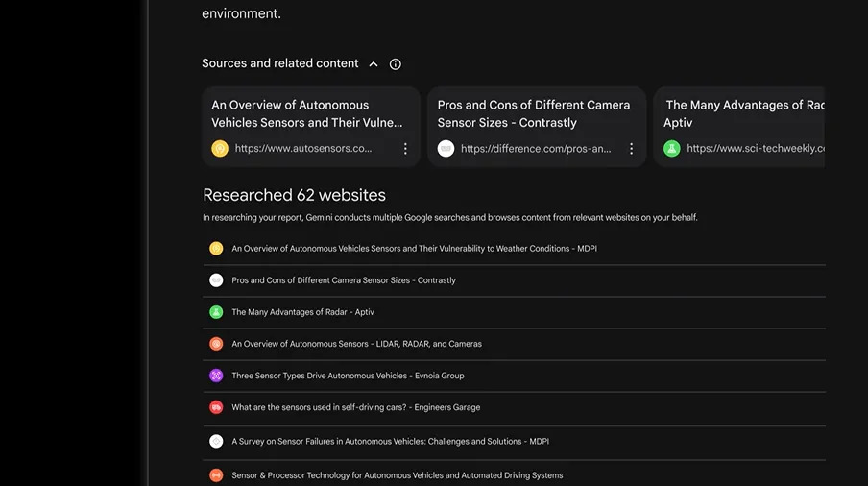Click the info icon beside Sources heading
Viewport: 868px width, 486px height.
pos(396,64)
